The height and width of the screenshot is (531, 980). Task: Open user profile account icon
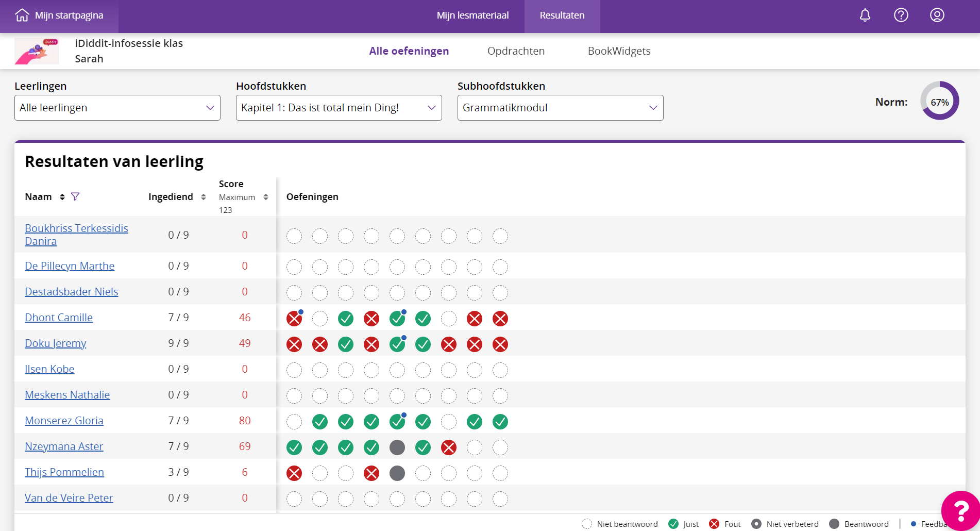pos(937,15)
